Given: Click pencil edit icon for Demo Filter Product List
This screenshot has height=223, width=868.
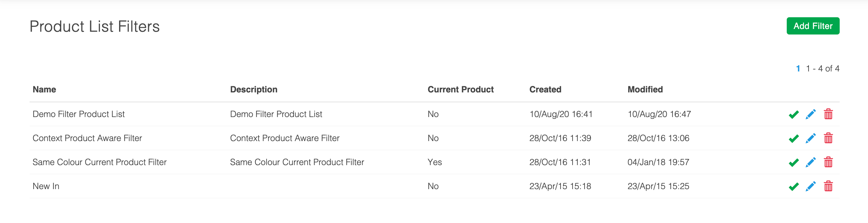Looking at the screenshot, I should coord(810,114).
